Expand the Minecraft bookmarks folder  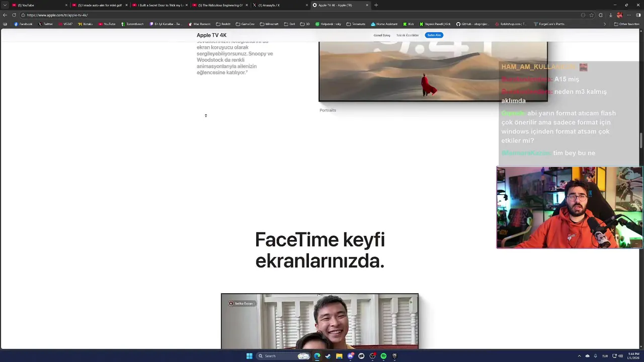(269, 24)
